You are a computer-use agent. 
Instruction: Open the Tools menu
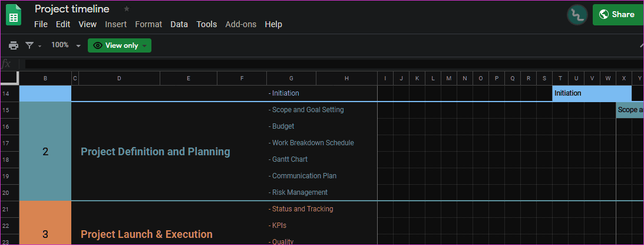coord(207,24)
